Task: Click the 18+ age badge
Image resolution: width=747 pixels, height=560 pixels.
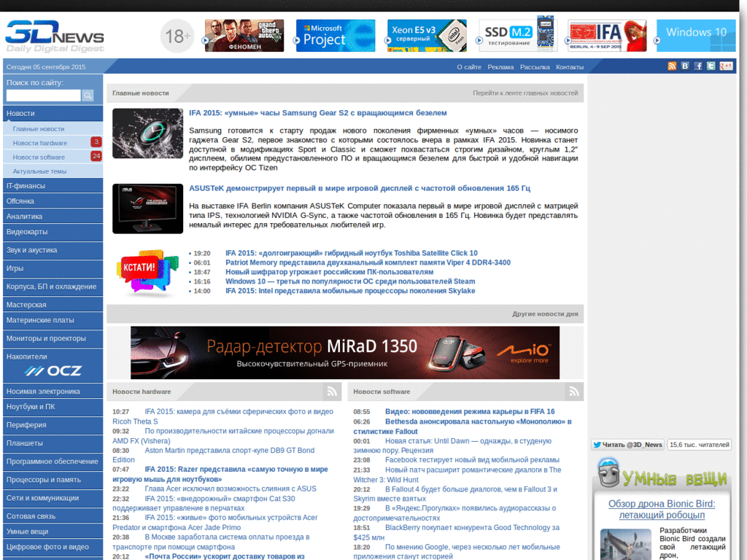Action: (177, 36)
